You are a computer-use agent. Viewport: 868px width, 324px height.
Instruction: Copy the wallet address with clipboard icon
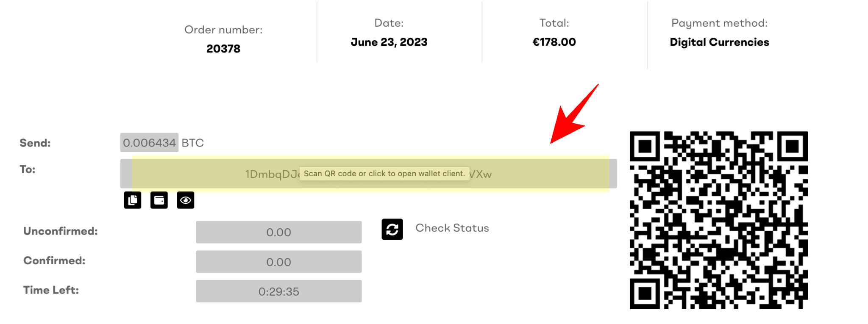(x=132, y=200)
